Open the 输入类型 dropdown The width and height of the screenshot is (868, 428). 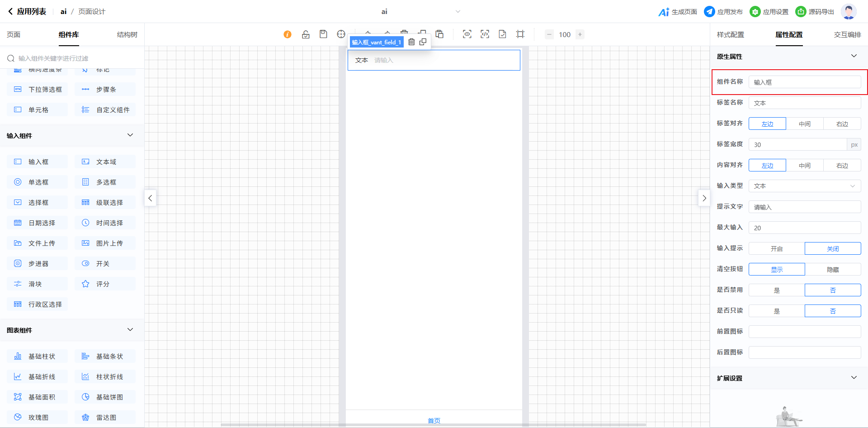pos(804,186)
